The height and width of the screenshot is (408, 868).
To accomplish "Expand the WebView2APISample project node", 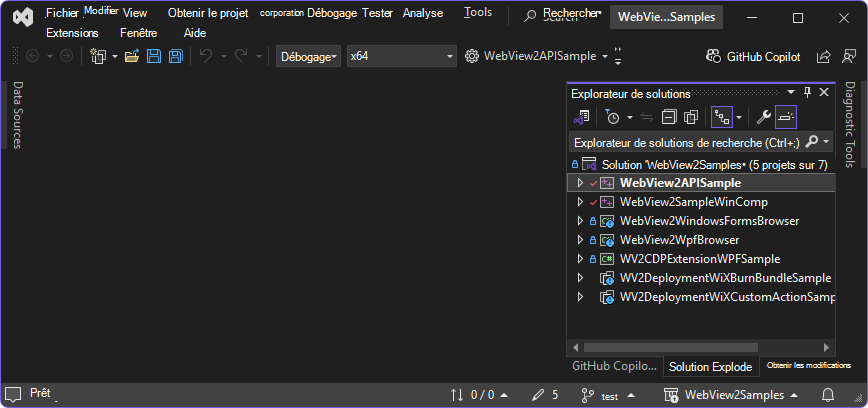I will [x=580, y=183].
